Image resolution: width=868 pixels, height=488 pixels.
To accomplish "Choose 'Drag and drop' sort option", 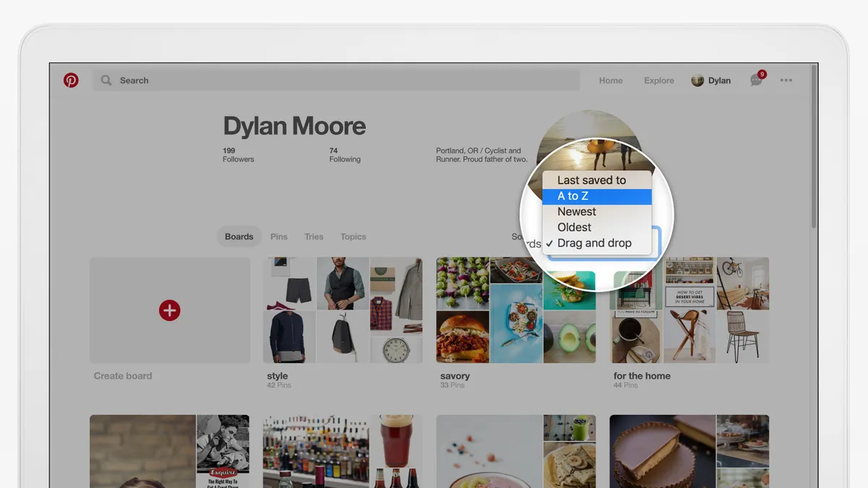I will point(597,244).
